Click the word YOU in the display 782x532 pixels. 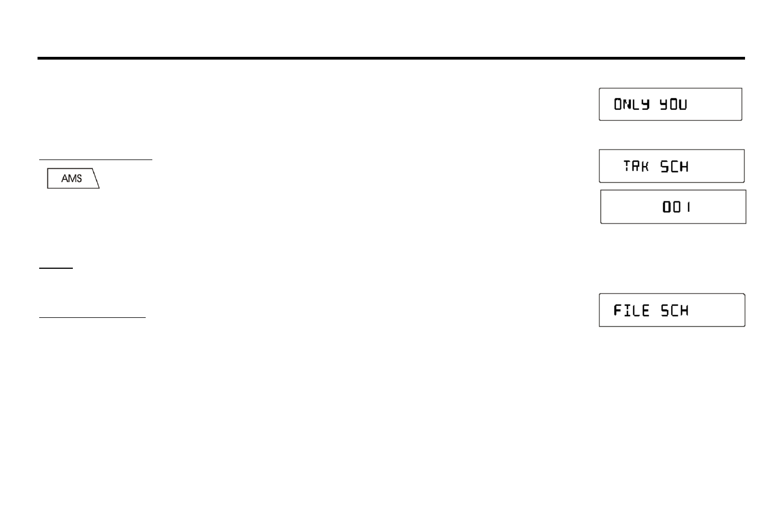673,104
